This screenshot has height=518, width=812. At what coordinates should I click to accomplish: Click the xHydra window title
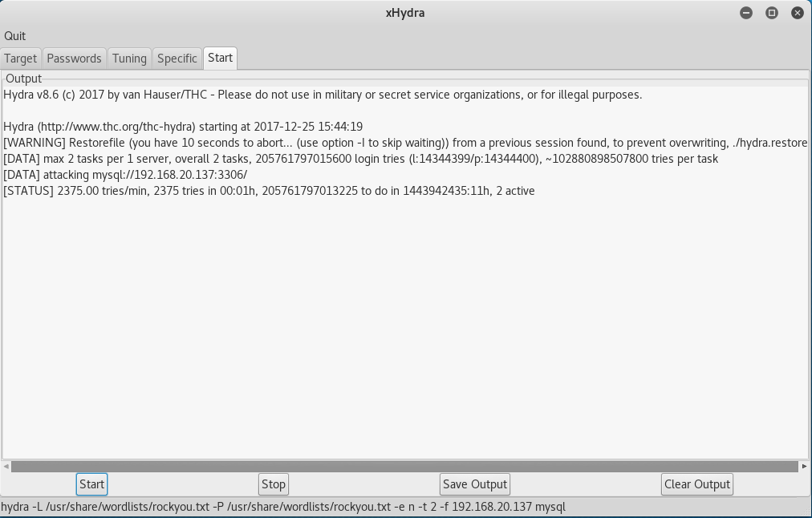pos(405,13)
